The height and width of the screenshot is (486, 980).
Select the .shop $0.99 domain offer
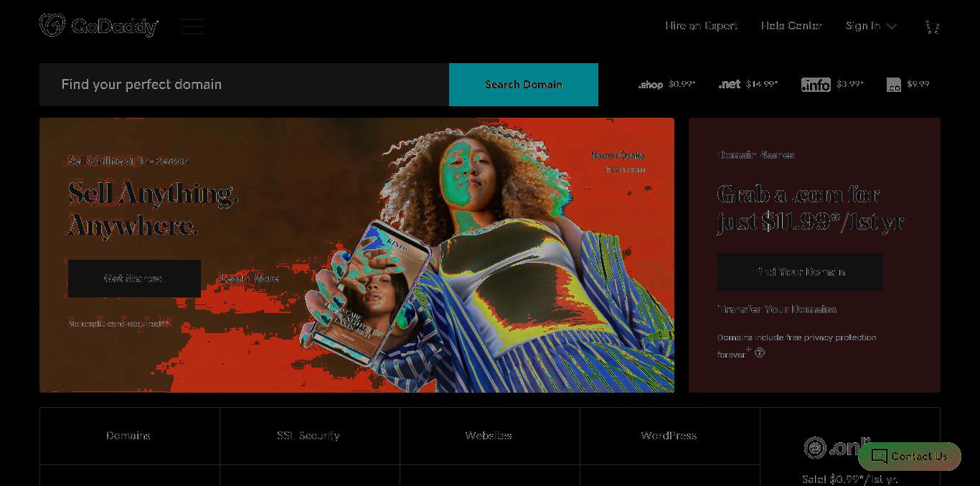point(666,85)
